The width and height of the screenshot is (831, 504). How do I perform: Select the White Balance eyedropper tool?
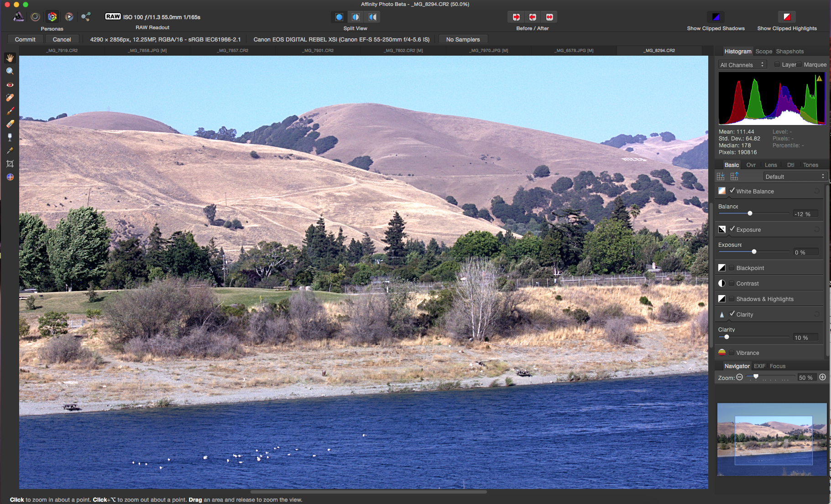[x=10, y=150]
